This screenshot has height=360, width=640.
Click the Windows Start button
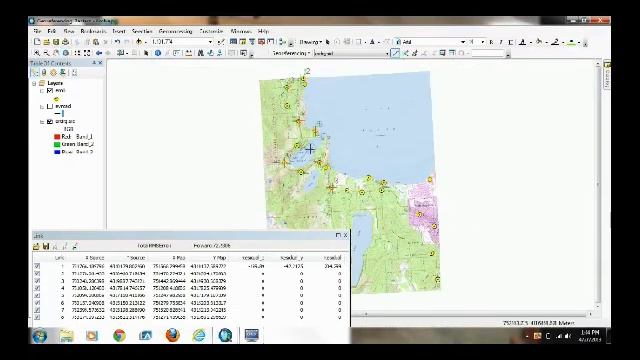[x=40, y=336]
